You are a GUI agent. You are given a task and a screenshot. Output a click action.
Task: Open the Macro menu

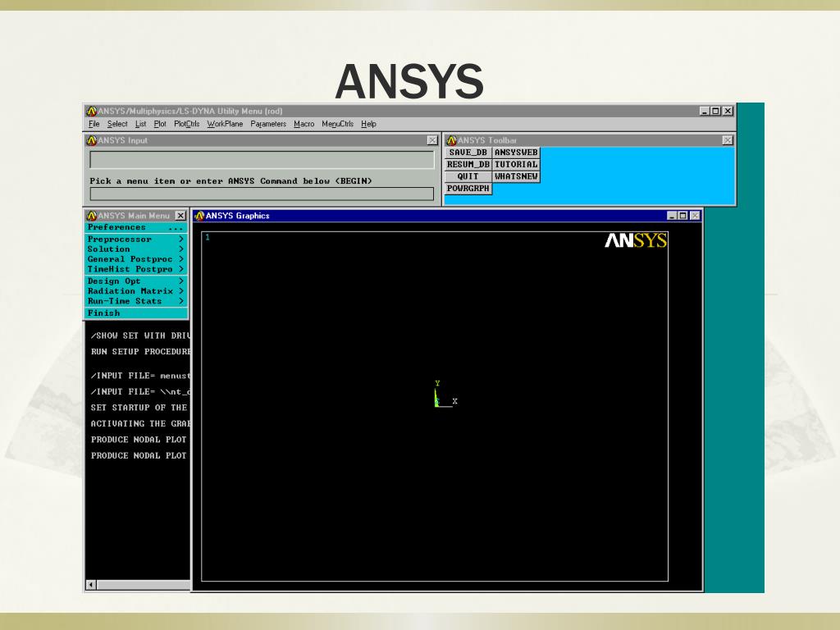click(304, 124)
